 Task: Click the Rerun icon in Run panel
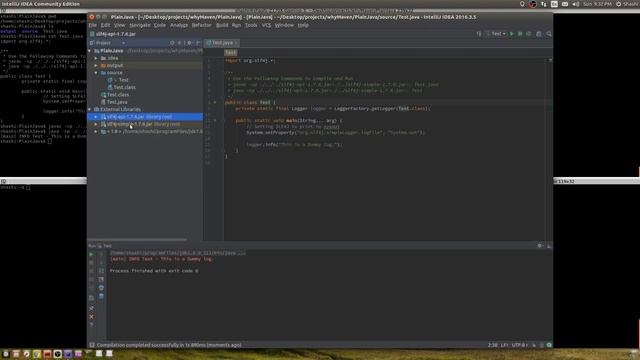click(91, 254)
